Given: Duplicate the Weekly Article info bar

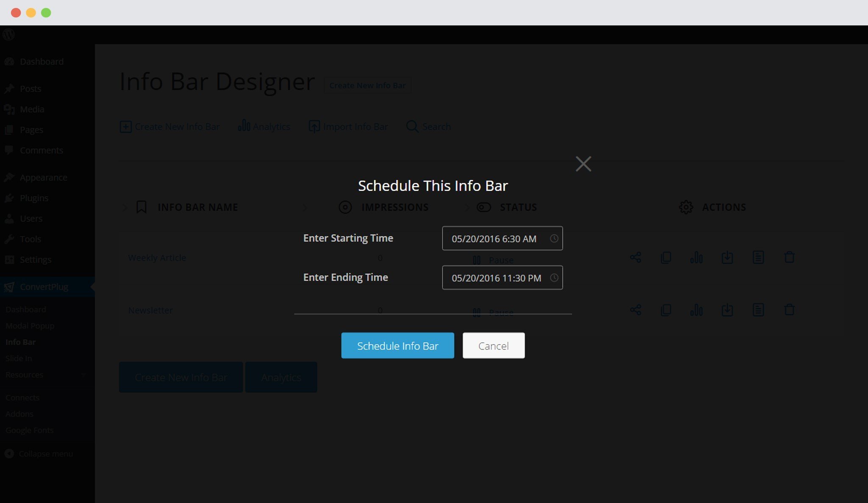Looking at the screenshot, I should click(x=666, y=257).
